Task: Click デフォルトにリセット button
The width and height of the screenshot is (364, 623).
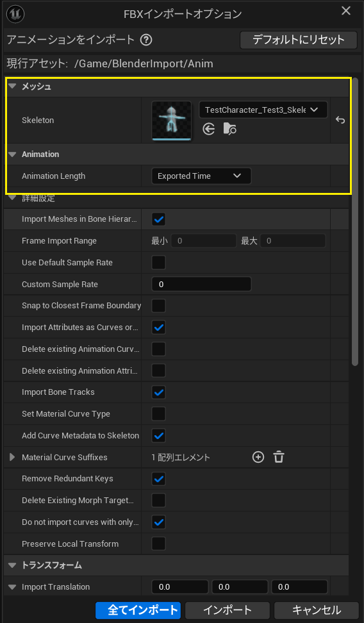Action: coord(299,40)
